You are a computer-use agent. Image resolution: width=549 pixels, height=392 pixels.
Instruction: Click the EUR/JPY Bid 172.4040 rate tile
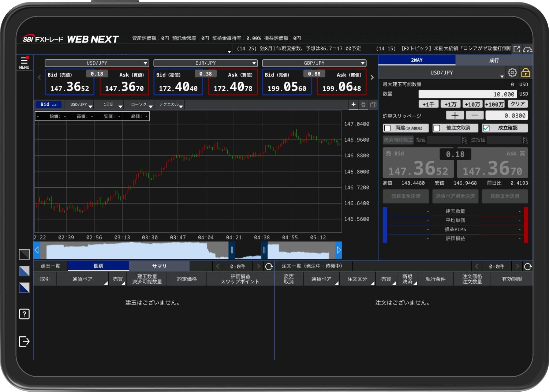(x=178, y=82)
